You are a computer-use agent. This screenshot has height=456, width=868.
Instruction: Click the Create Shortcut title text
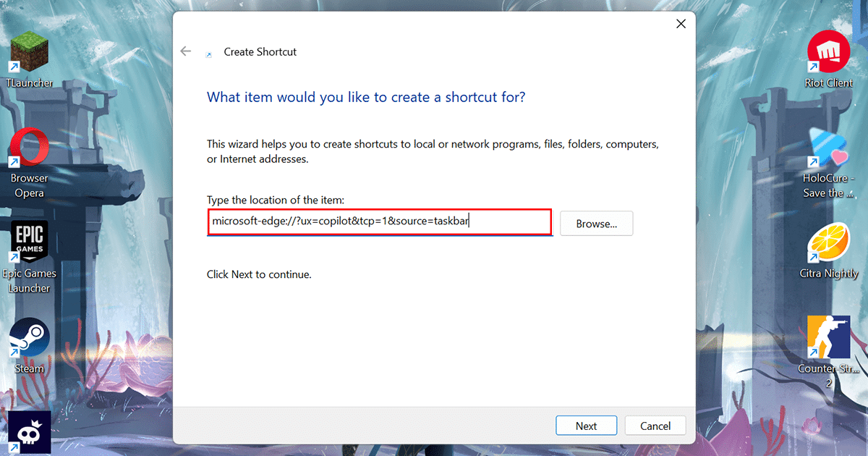tap(260, 52)
